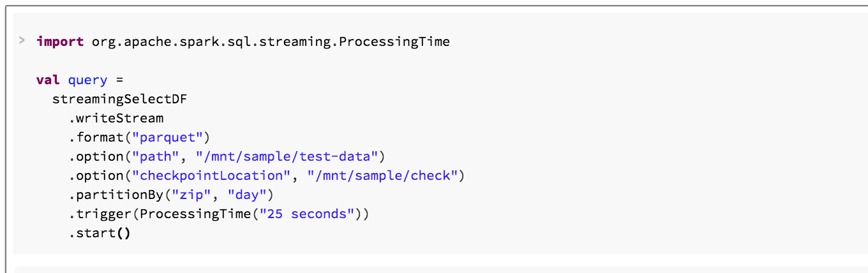Click the .format method name
The width and height of the screenshot is (868, 273).
pos(98,138)
